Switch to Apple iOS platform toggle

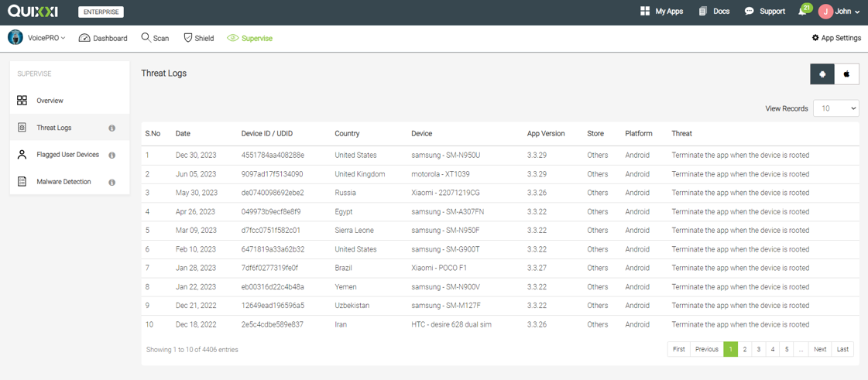coord(847,74)
